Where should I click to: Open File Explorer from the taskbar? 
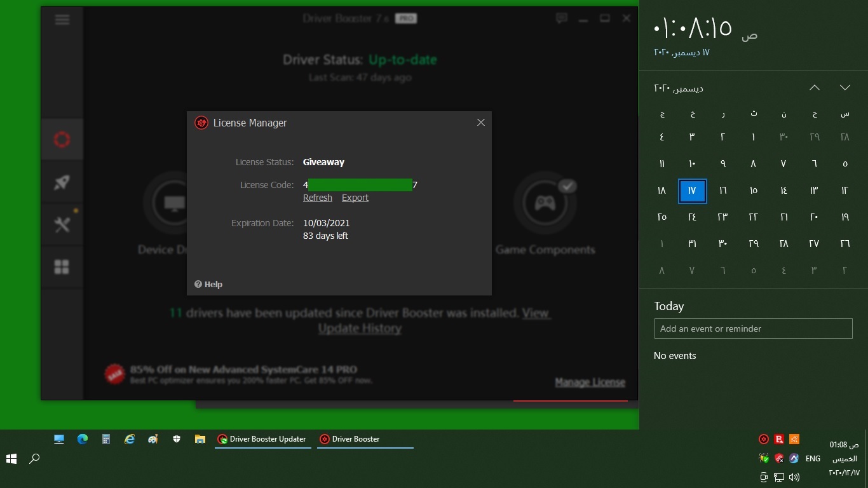pyautogui.click(x=200, y=439)
